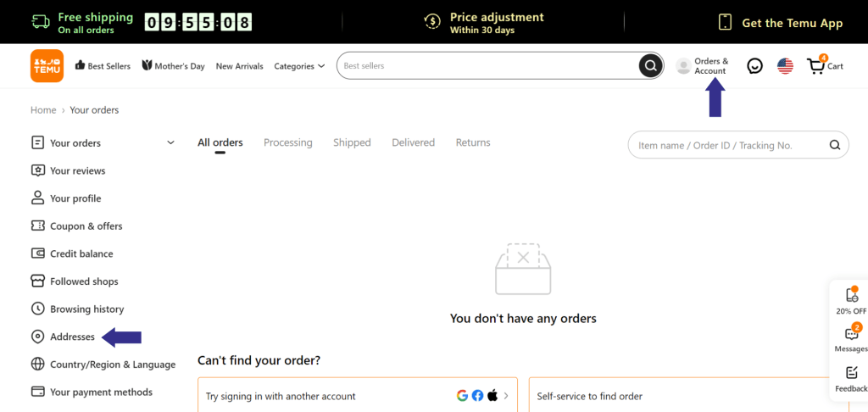Click the free shipping truck icon
Image resolution: width=868 pixels, height=412 pixels.
(x=41, y=22)
